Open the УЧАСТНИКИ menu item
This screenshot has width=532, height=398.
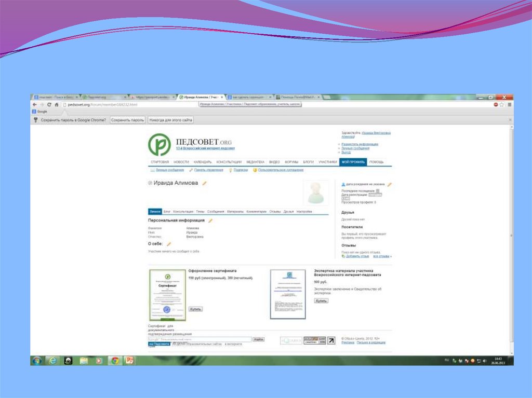[x=328, y=162]
